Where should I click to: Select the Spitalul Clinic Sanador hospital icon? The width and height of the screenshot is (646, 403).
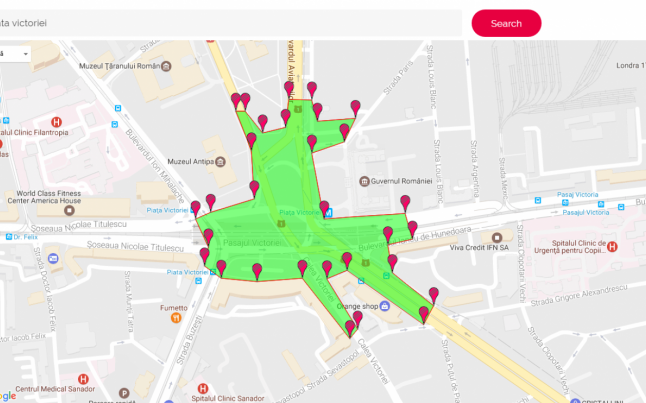tap(202, 389)
